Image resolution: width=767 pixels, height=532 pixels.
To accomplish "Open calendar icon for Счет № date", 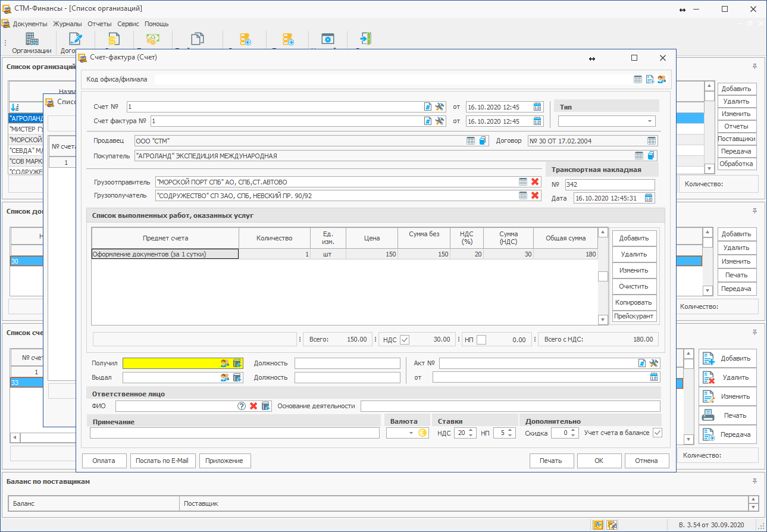I will 537,107.
